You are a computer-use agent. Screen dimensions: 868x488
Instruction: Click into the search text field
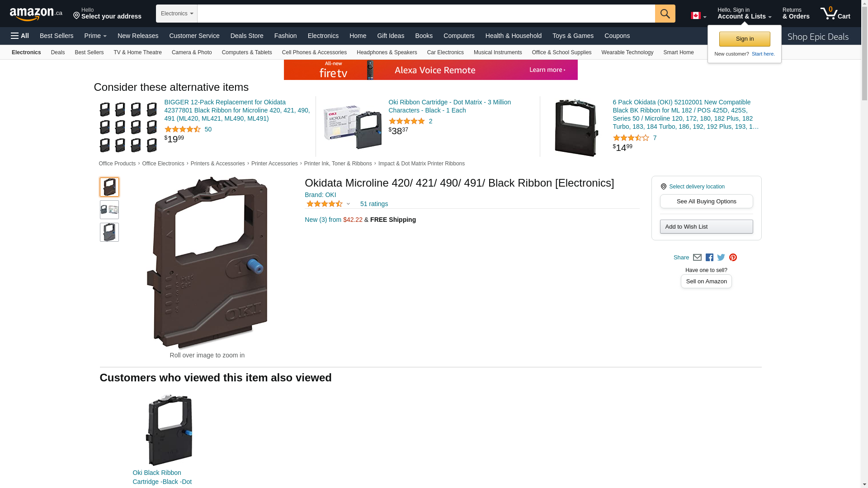426,14
